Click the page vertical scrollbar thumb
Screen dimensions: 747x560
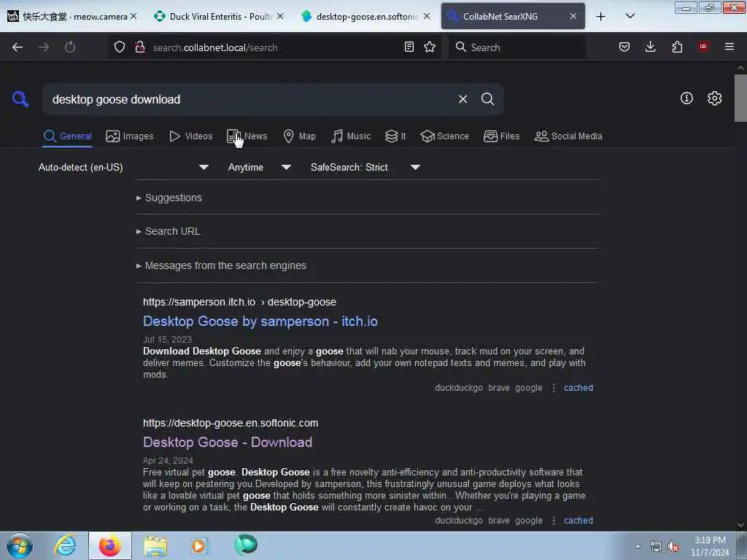(x=740, y=98)
